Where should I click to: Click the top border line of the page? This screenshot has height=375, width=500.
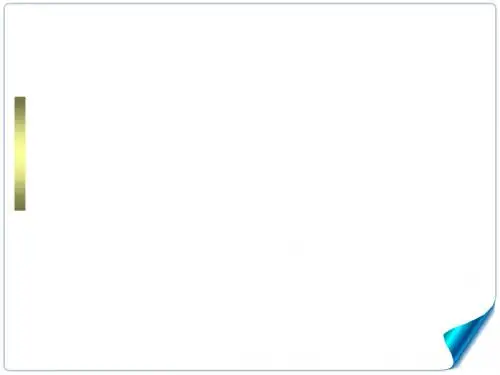click(250, 4)
